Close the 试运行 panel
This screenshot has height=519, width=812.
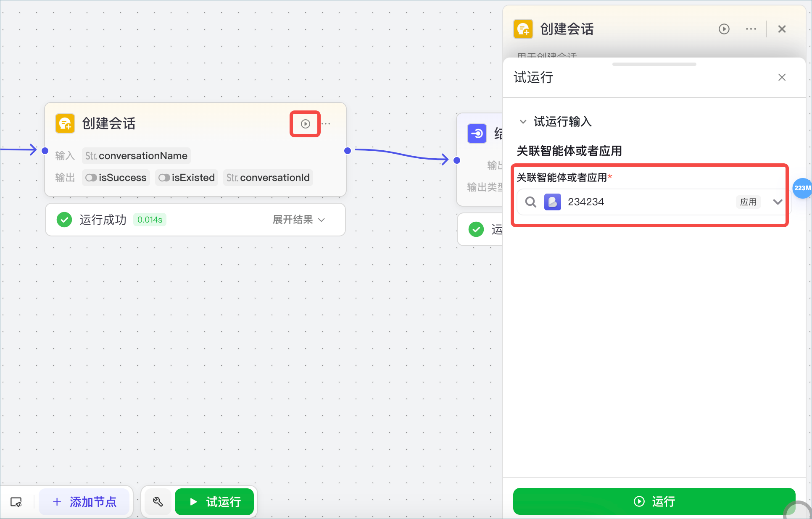[x=782, y=77]
